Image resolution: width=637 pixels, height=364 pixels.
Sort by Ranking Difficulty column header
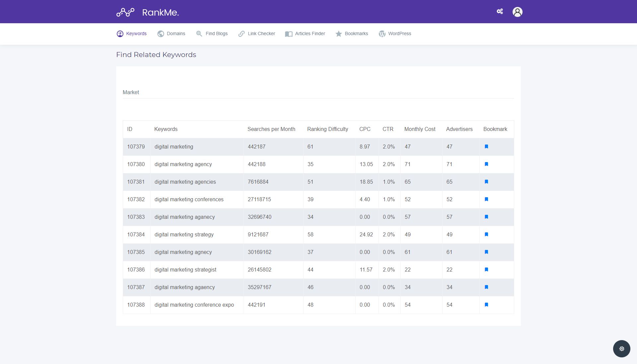(x=327, y=129)
